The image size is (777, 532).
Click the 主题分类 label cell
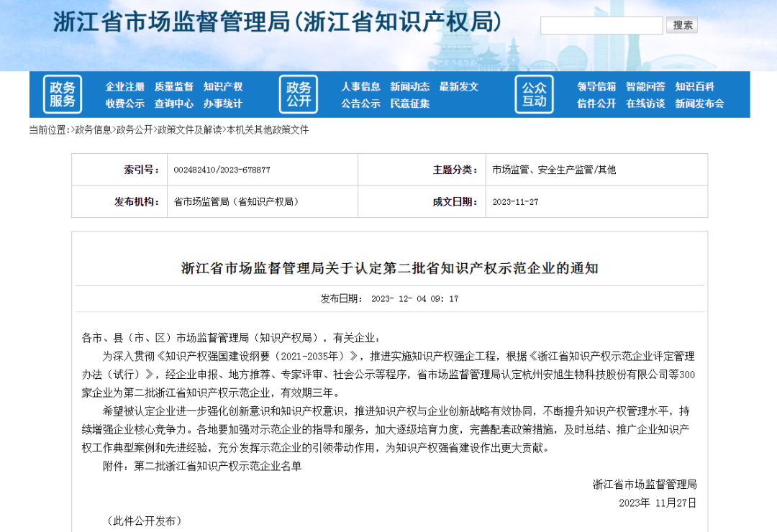(x=422, y=170)
